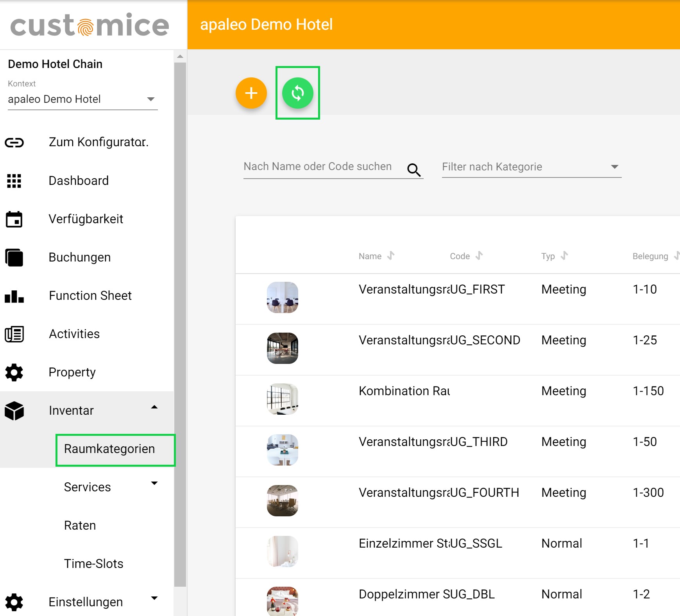Screen dimensions: 680x616
Task: Click Belegung value 1-300
Action: tap(648, 493)
